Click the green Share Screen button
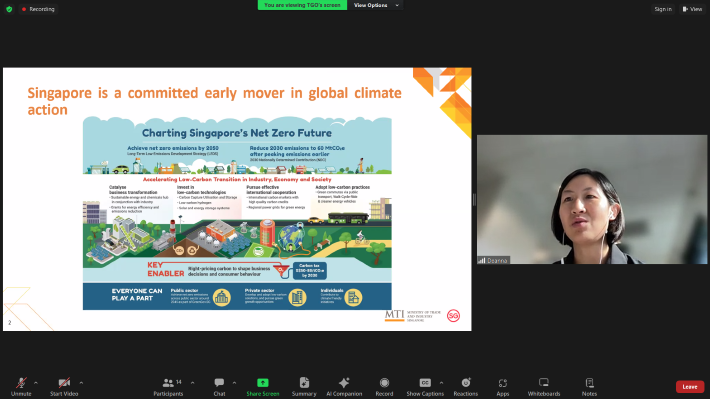 point(263,387)
